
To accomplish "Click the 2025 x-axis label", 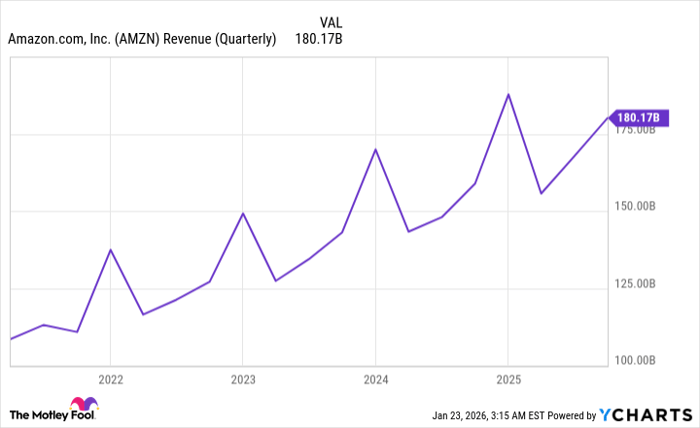I will 508,380.
